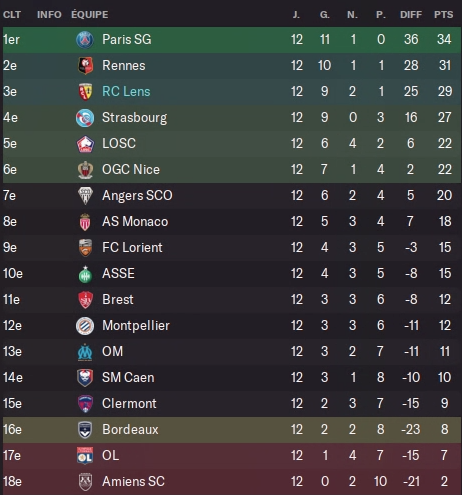This screenshot has height=495, width=462.
Task: Select the Clermont table row
Action: tap(232, 404)
